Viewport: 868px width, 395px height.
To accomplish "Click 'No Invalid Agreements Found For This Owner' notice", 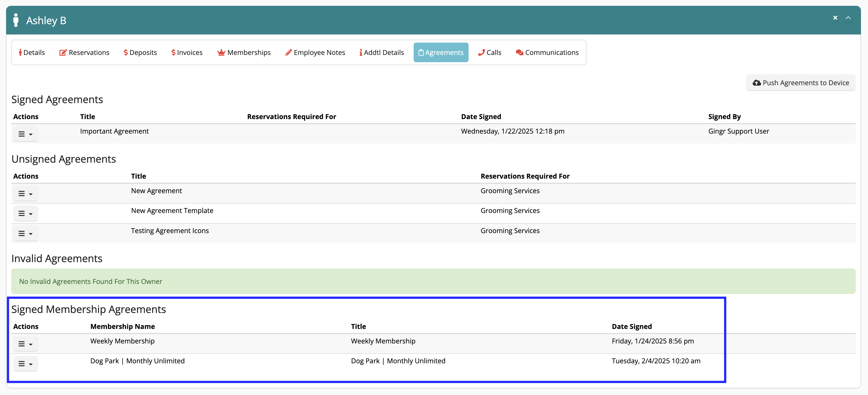I will [x=433, y=281].
